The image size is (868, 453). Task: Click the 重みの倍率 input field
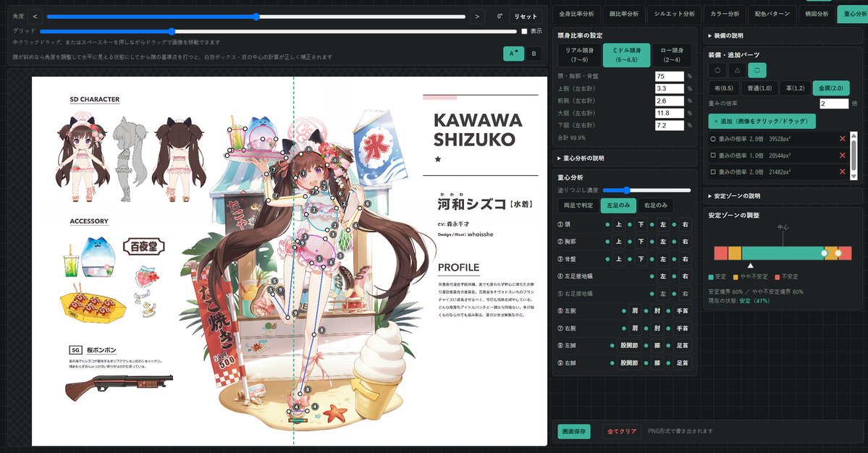[x=834, y=103]
